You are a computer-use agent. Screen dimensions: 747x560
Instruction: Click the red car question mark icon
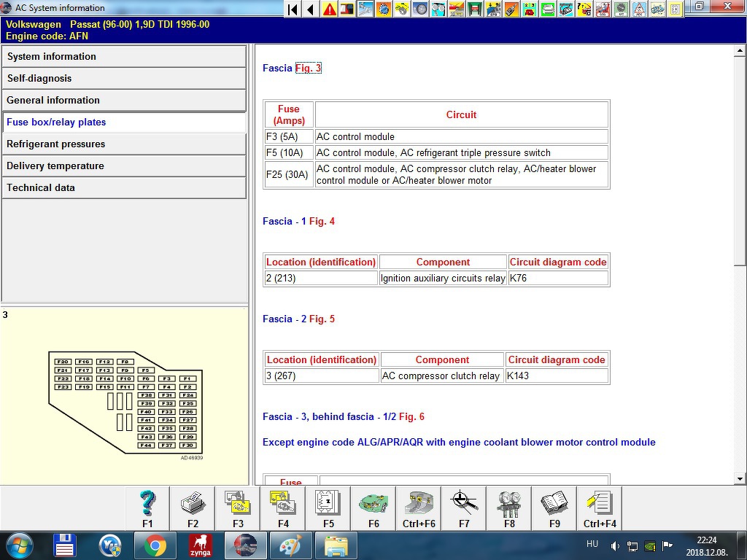(584, 9)
